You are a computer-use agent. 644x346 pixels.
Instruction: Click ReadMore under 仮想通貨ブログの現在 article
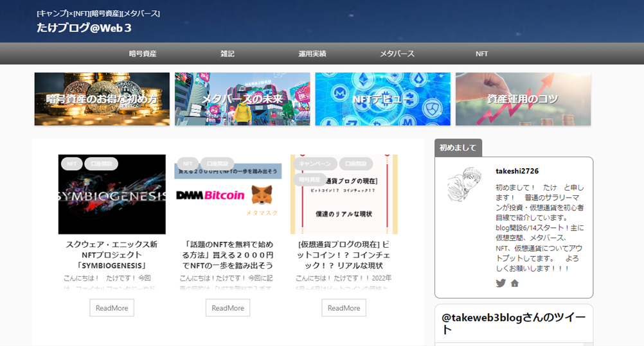point(344,308)
